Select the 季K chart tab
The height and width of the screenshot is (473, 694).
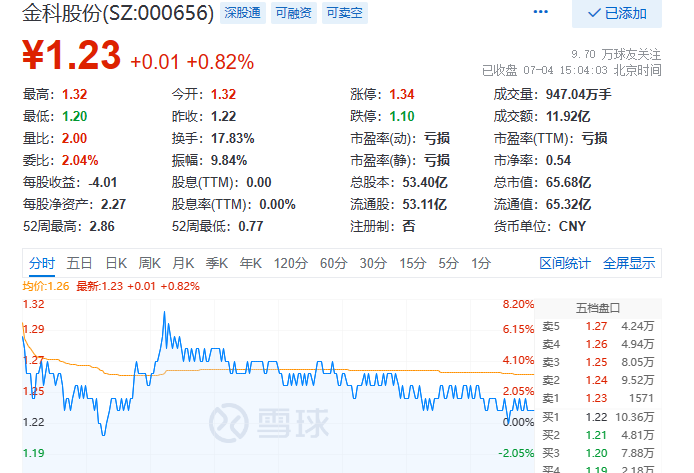[217, 264]
